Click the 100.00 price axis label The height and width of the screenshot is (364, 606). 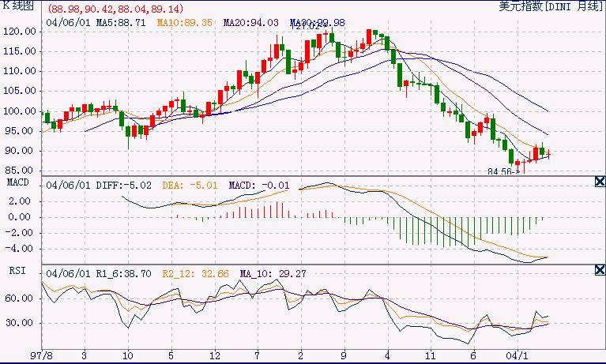[20, 111]
